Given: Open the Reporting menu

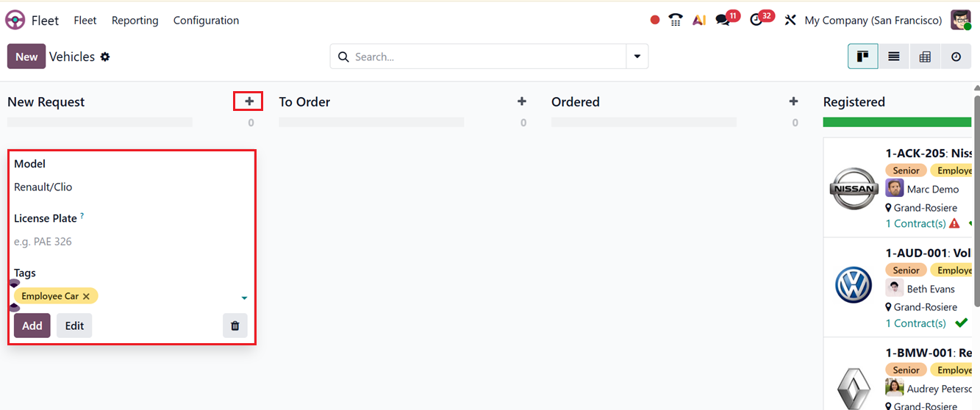Looking at the screenshot, I should pyautogui.click(x=135, y=21).
